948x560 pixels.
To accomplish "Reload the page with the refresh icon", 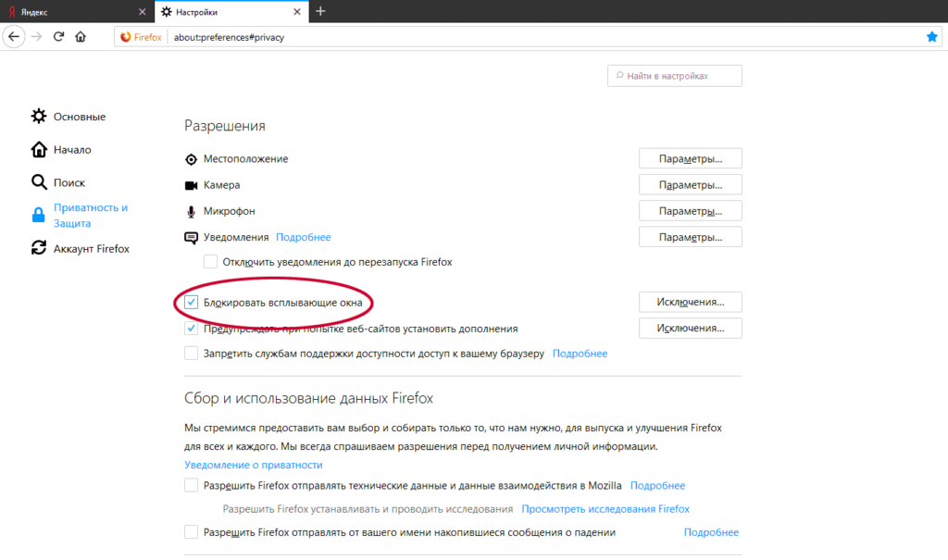I will pyautogui.click(x=58, y=37).
